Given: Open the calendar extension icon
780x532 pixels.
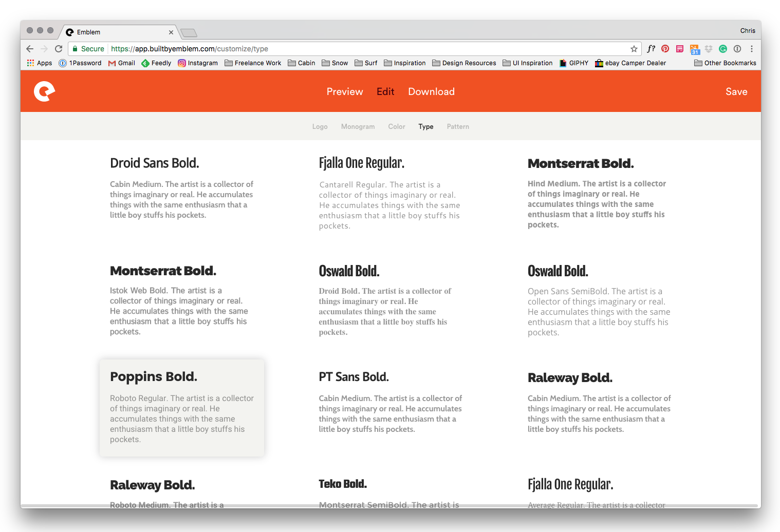Looking at the screenshot, I should [695, 49].
